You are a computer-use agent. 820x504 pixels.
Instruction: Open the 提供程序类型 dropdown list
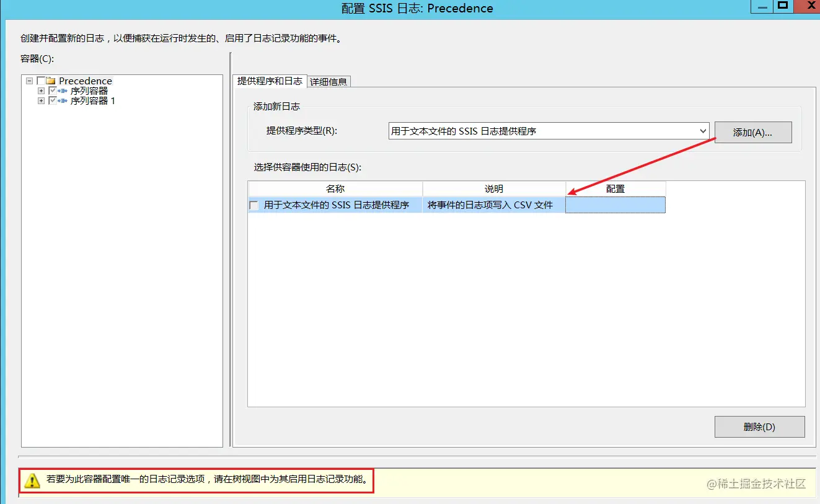[703, 131]
